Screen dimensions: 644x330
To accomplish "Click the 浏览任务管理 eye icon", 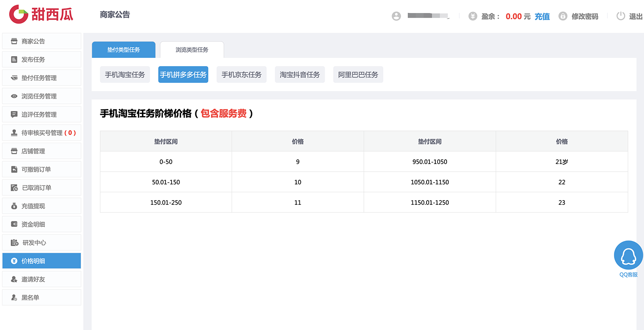I will point(14,96).
